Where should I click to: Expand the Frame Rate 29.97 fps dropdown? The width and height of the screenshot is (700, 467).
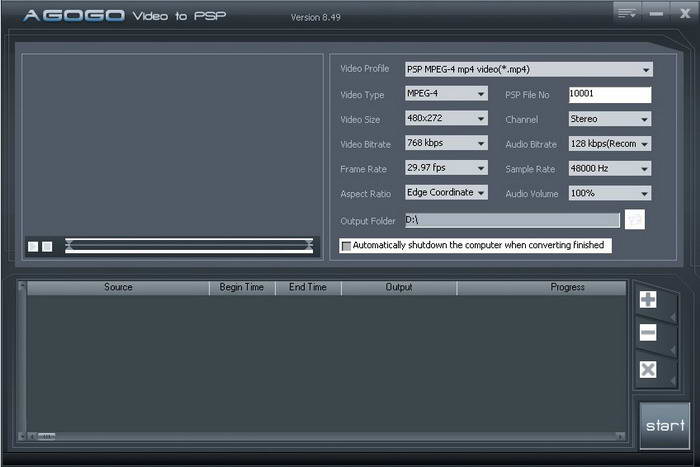click(x=446, y=168)
